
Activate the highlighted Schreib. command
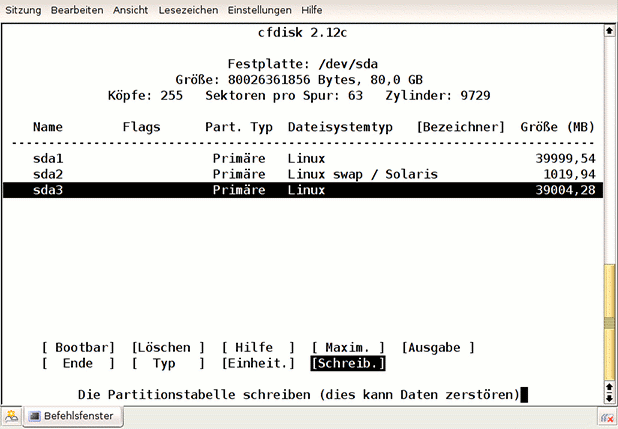coord(348,363)
